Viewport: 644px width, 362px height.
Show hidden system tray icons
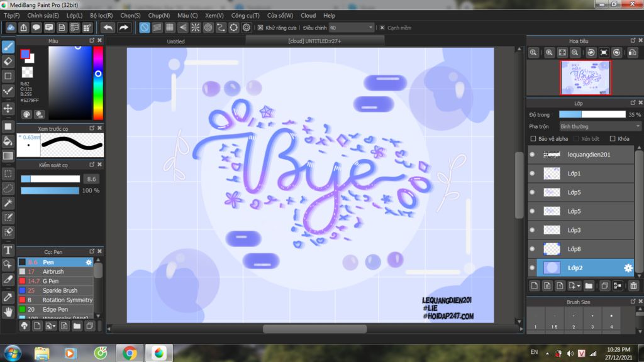[547, 353]
